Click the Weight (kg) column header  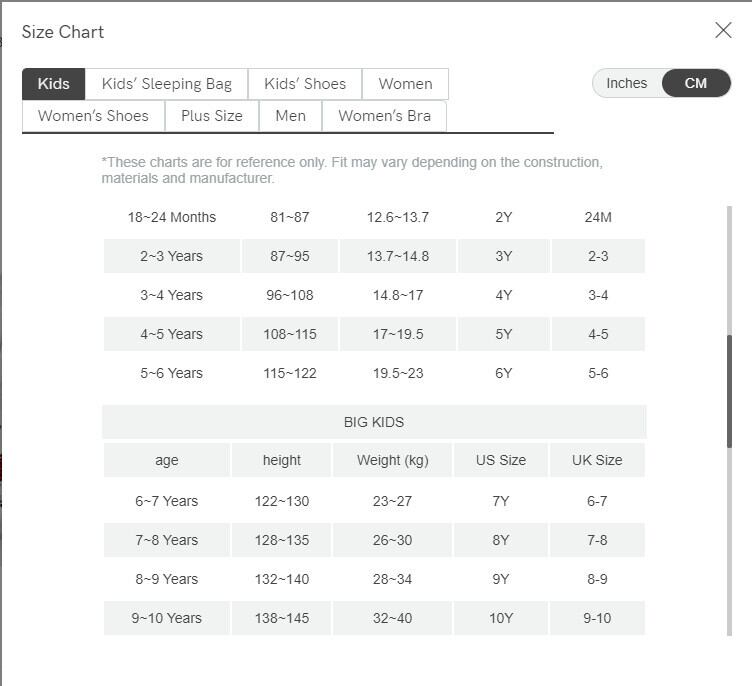tap(392, 460)
